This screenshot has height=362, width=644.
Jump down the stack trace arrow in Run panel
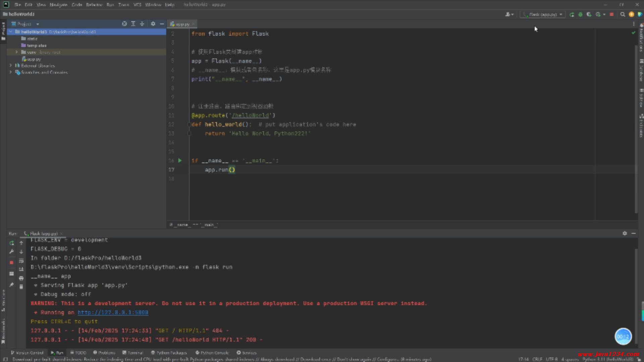click(x=21, y=252)
